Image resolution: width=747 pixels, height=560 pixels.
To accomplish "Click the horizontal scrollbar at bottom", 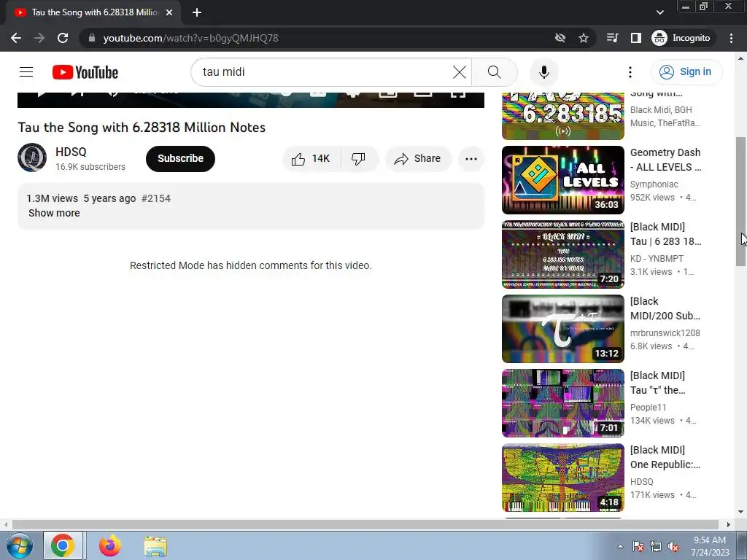I will [x=365, y=525].
